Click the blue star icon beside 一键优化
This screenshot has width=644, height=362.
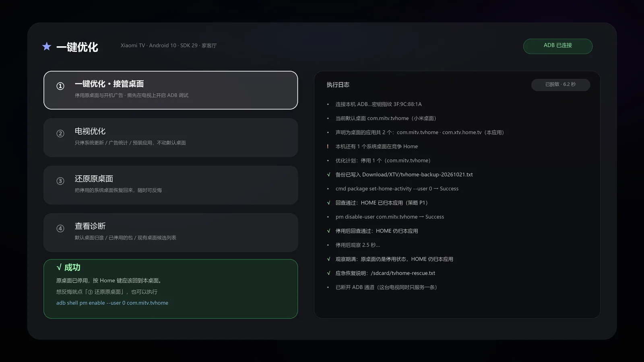tap(47, 46)
